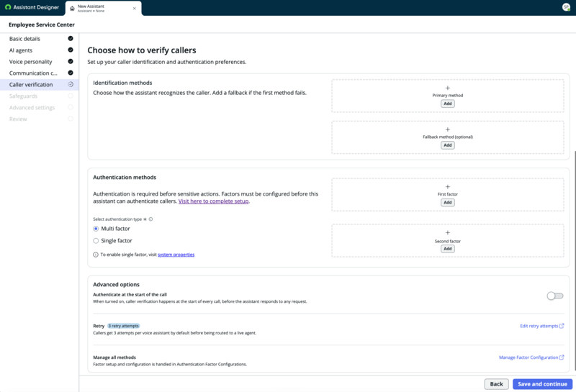Open Visit here to complete setup link
Viewport: 576px width, 392px height.
(213, 201)
